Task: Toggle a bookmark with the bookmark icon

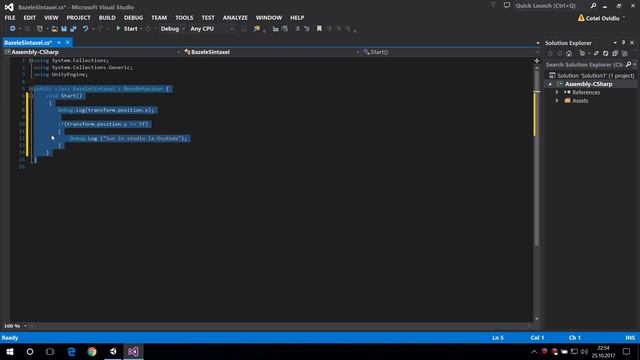Action: pos(319,29)
